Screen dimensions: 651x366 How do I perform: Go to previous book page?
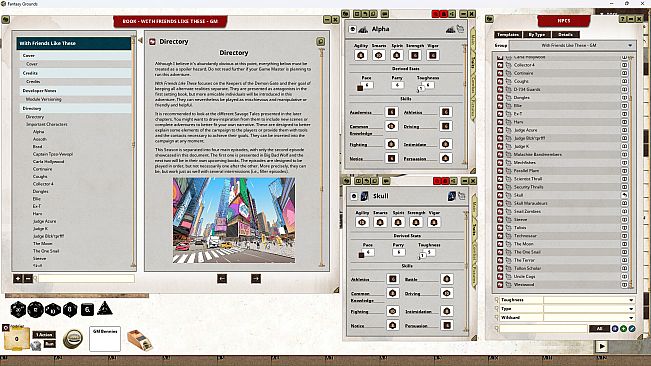222,279
